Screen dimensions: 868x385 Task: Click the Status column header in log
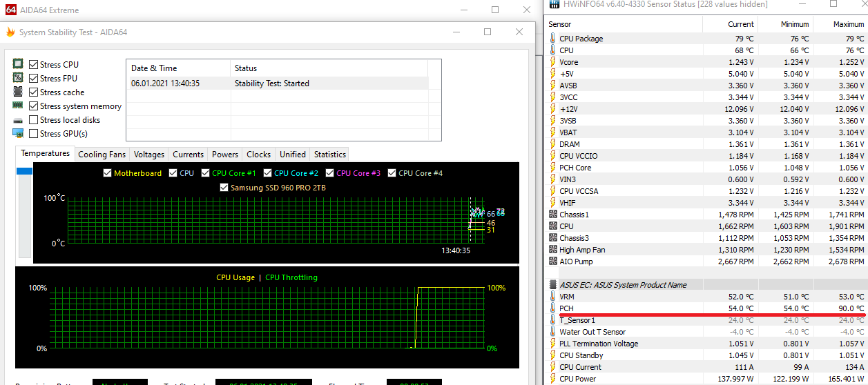[329, 68]
